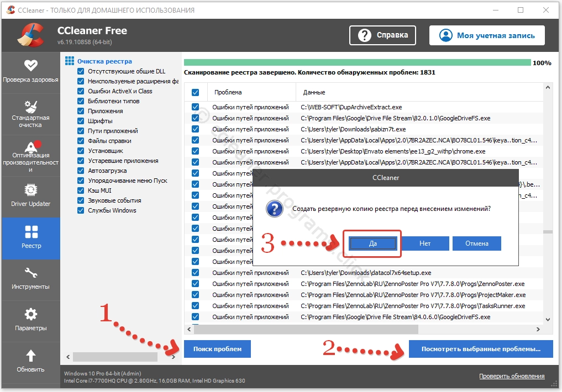
Task: Click 'Да' to back up registry
Action: pos(373,243)
